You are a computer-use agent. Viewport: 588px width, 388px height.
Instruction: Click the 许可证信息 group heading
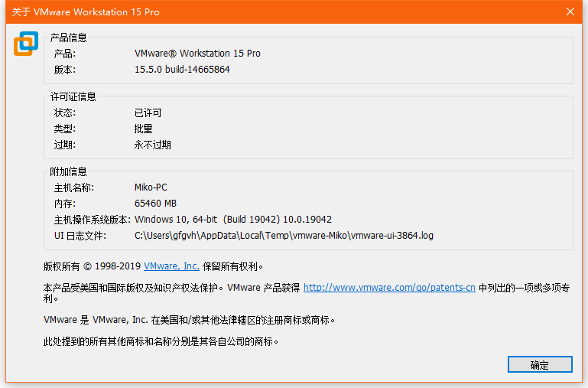point(73,96)
